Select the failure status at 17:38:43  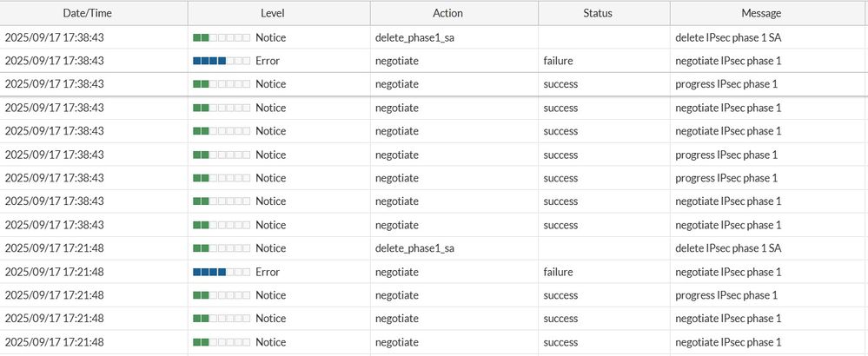point(558,61)
